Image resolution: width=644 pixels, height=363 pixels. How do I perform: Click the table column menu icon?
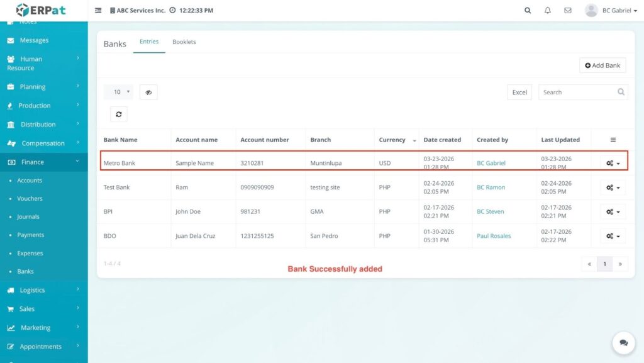pyautogui.click(x=613, y=140)
